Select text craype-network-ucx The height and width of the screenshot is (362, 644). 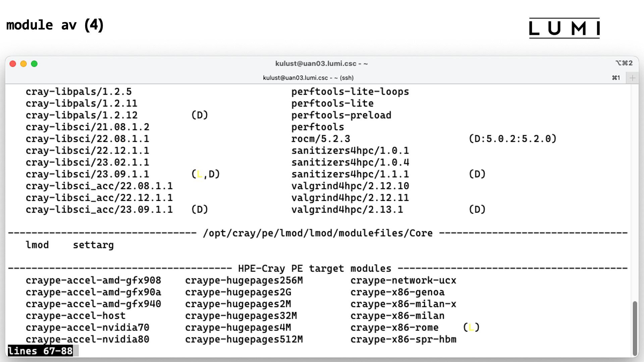[x=404, y=281]
